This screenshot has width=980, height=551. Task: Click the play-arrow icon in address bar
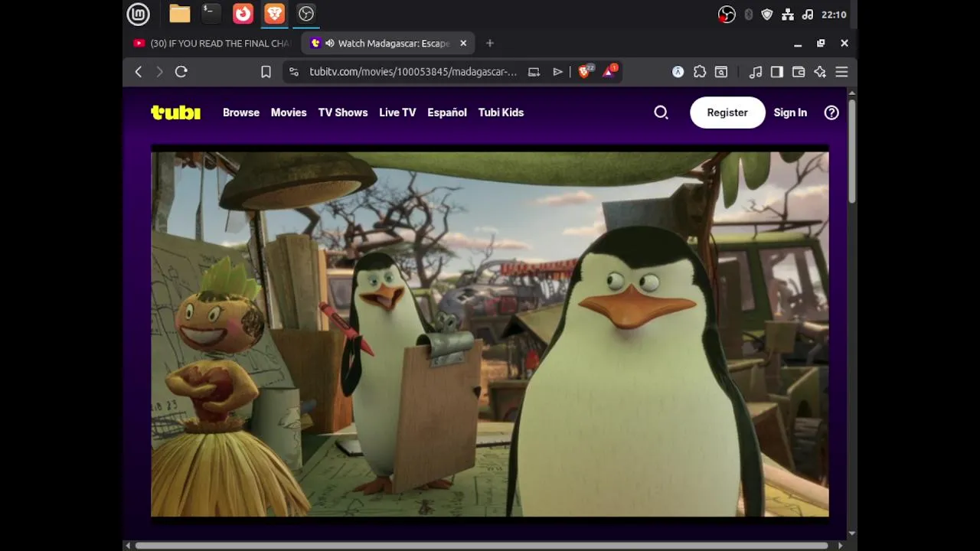point(557,72)
